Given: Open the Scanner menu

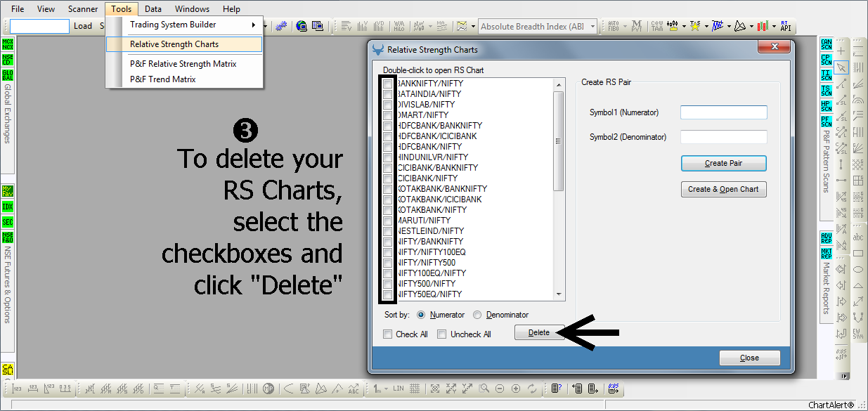Looking at the screenshot, I should coord(83,9).
